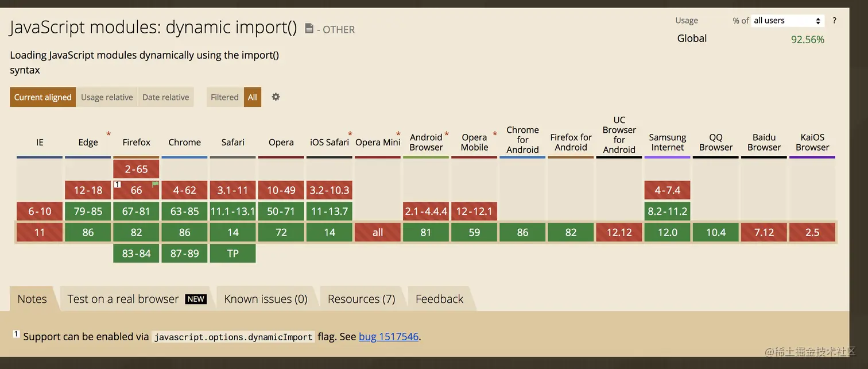The image size is (868, 369).
Task: Click the usage help question mark
Action: coord(834,21)
